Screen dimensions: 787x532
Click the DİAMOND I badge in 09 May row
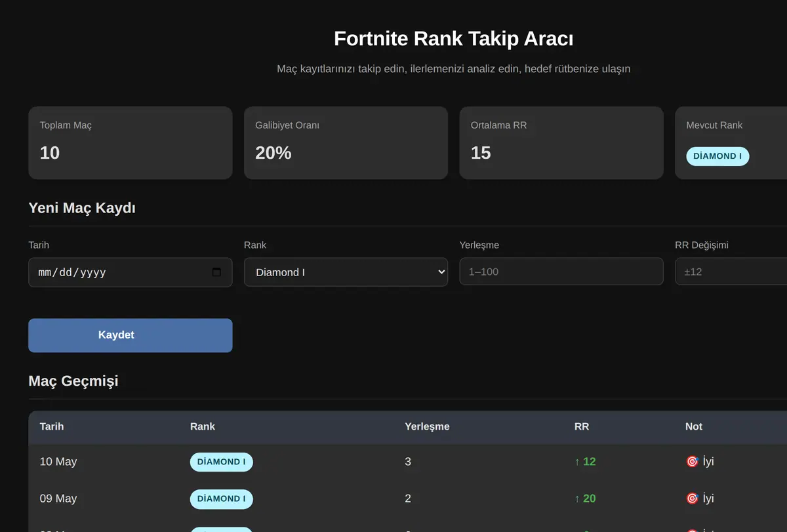point(221,499)
